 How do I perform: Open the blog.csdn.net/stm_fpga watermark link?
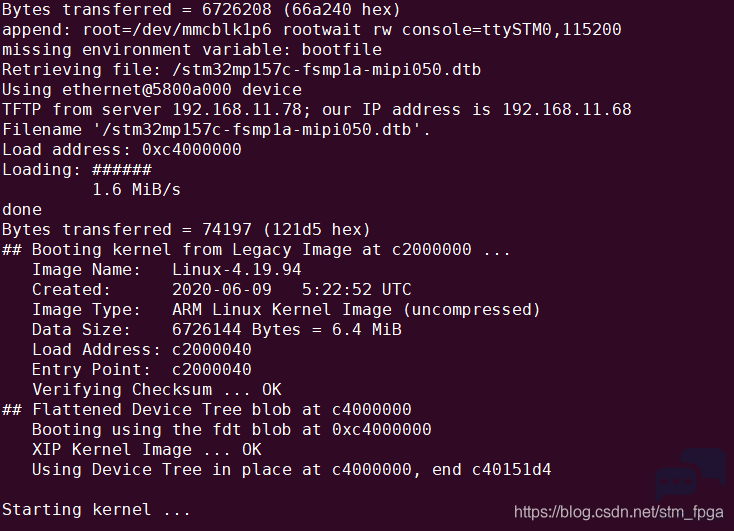(618, 512)
